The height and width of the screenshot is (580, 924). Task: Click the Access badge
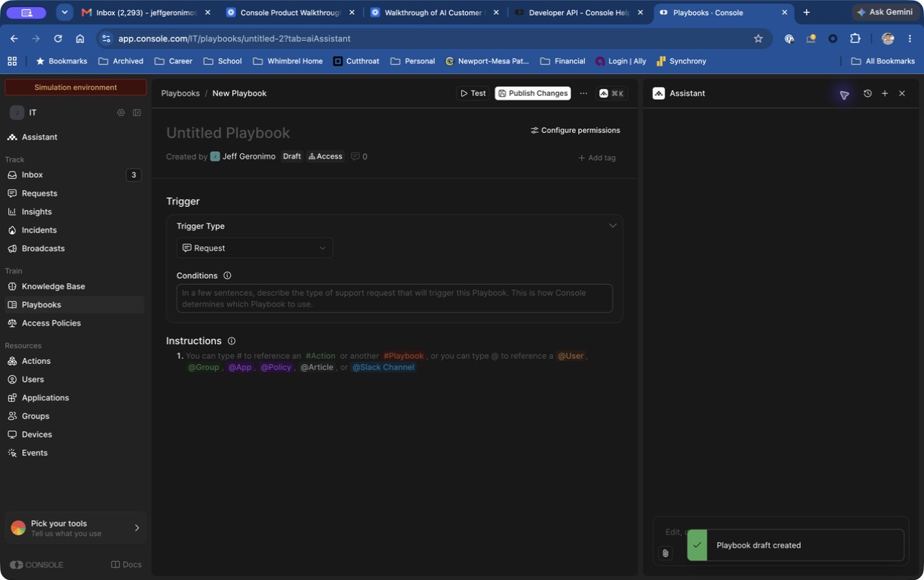tap(325, 156)
